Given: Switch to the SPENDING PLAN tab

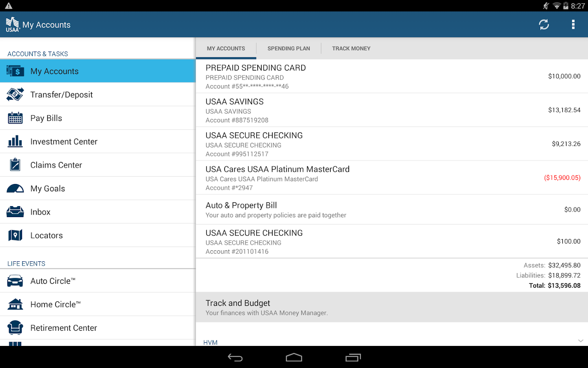Looking at the screenshot, I should click(x=289, y=48).
